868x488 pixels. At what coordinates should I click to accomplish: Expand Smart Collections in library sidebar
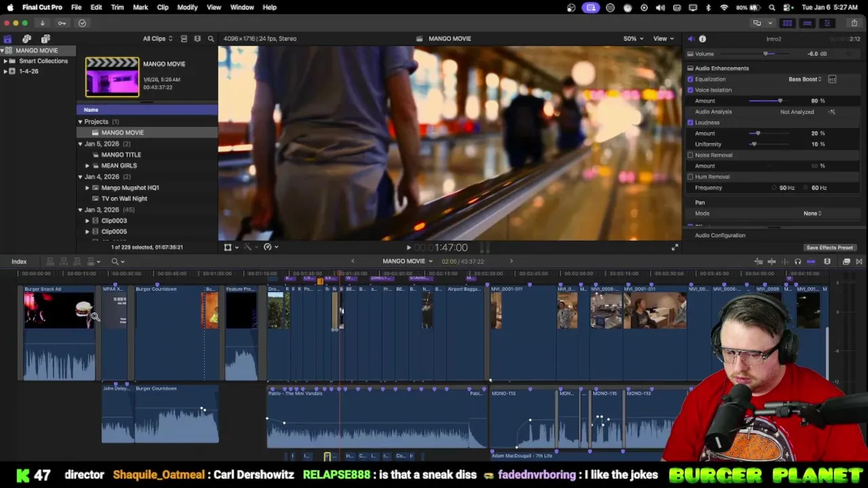[x=5, y=61]
